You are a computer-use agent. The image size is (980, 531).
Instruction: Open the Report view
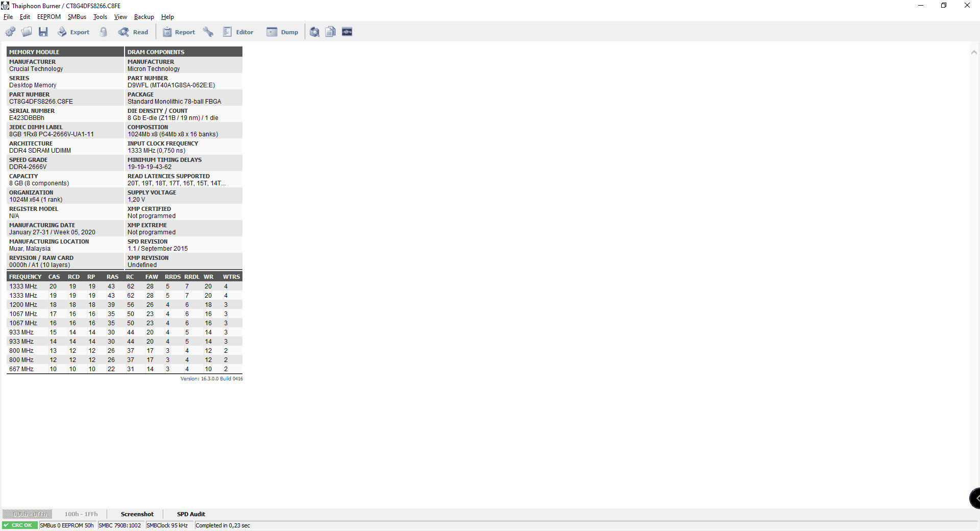[179, 32]
